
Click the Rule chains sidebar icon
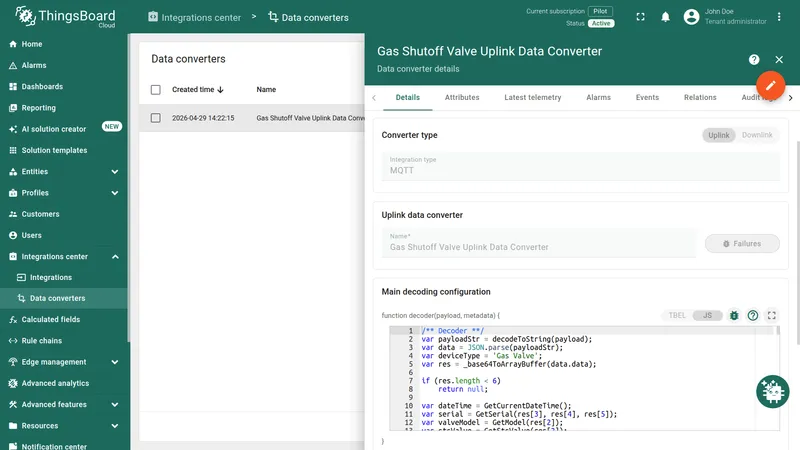13,341
